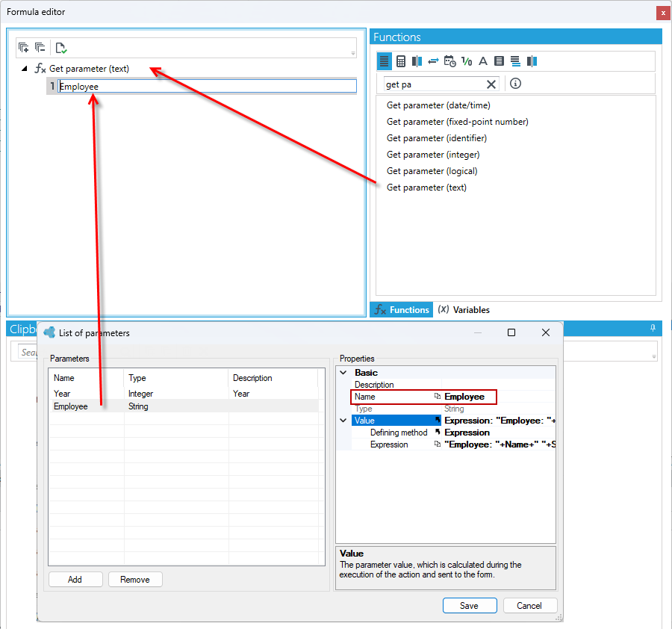Image resolution: width=672 pixels, height=629 pixels.
Task: Click the Save button
Action: [470, 606]
